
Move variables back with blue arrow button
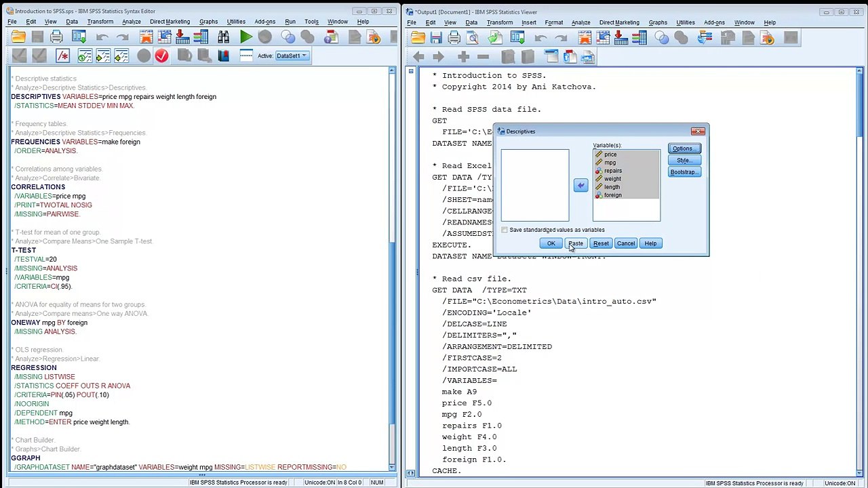click(x=580, y=185)
